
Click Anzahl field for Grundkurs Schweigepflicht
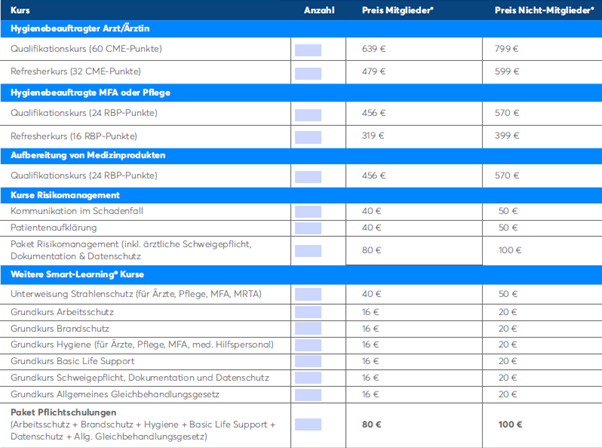pos(308,378)
